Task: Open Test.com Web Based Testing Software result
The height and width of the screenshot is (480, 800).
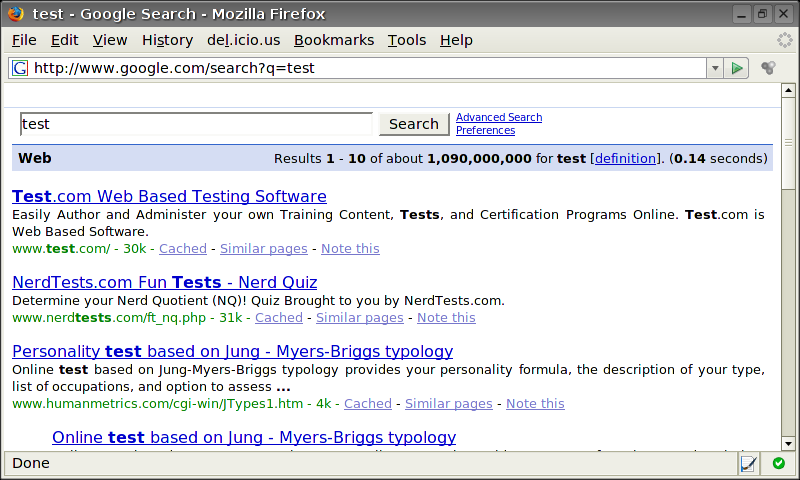Action: [x=169, y=196]
